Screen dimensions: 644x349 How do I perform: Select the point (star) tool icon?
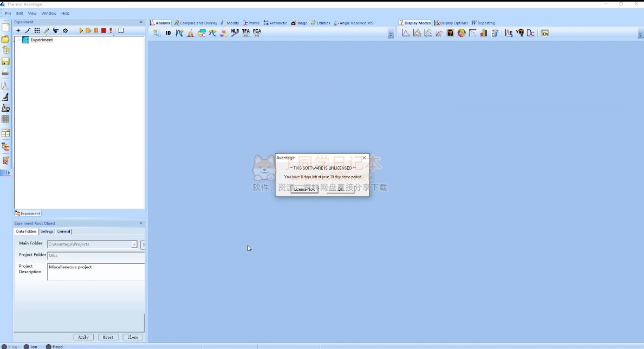tap(18, 30)
